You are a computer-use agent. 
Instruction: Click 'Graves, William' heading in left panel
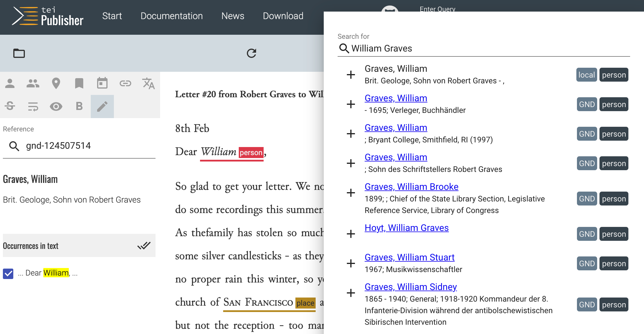(x=30, y=179)
